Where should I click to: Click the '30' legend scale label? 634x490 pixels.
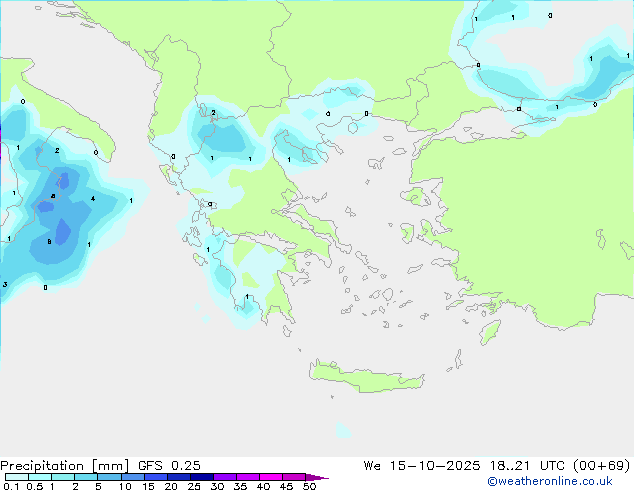point(217,486)
